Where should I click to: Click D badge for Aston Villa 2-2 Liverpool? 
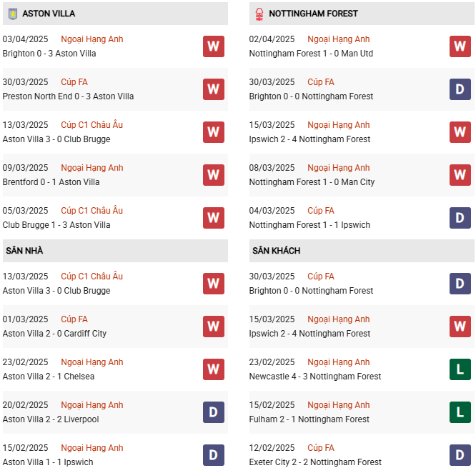(x=213, y=412)
